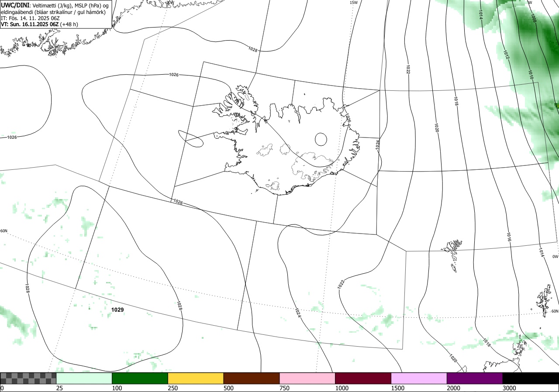Click the black above-3000 legend swatch
Image resolution: width=559 pixels, height=392 pixels.
pyautogui.click(x=531, y=378)
